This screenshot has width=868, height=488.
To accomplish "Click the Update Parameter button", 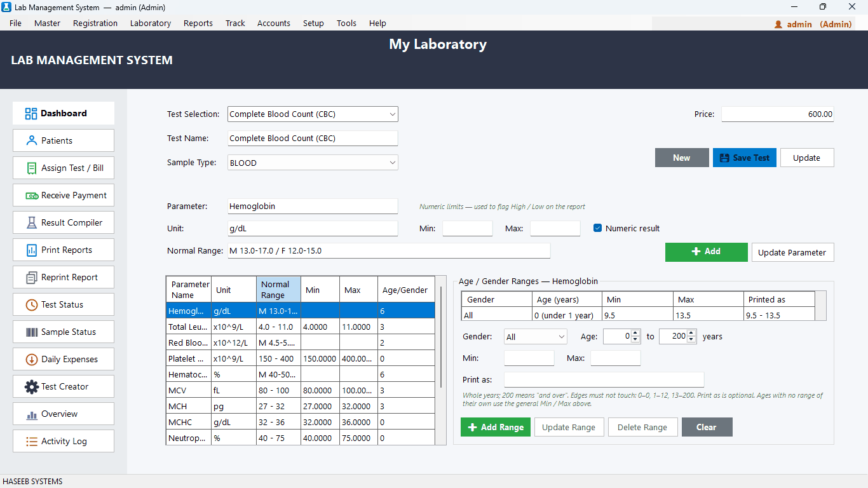I will click(x=792, y=252).
